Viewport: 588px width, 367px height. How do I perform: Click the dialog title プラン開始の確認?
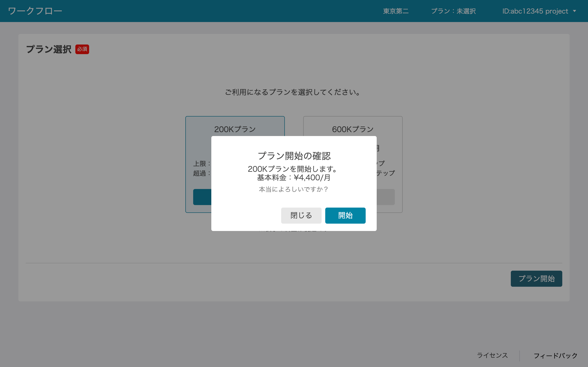[x=294, y=156]
